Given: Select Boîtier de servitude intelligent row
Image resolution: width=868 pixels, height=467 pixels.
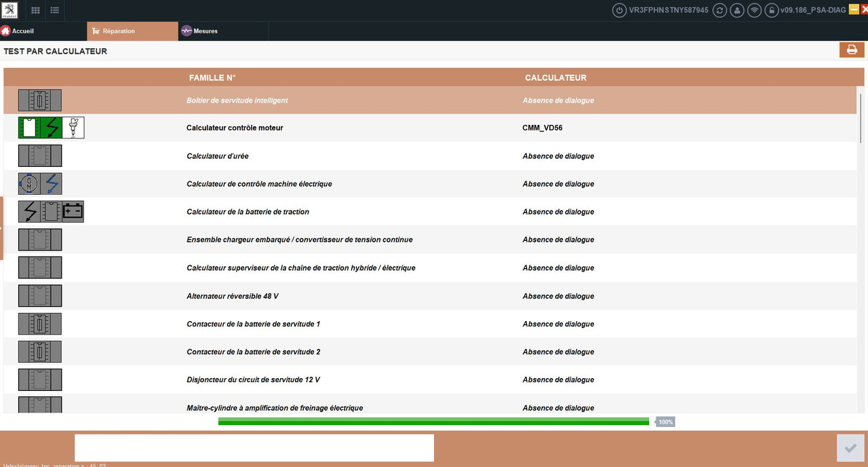Looking at the screenshot, I should (431, 100).
